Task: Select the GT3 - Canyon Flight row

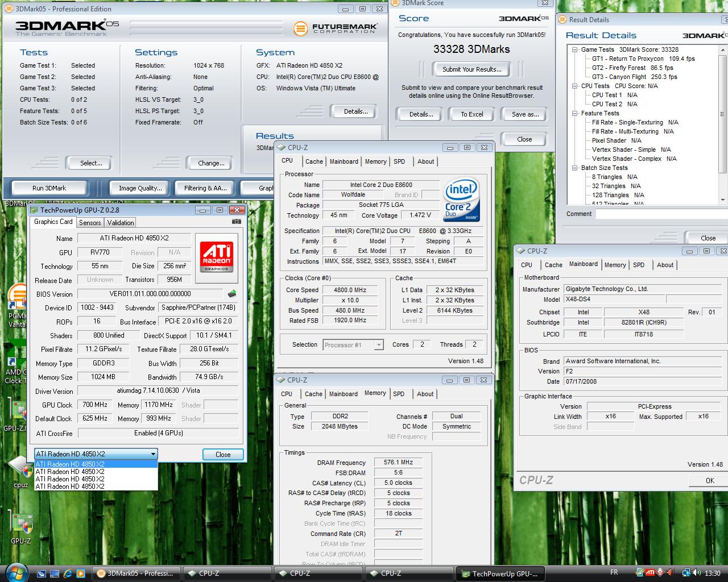Action: pos(635,77)
